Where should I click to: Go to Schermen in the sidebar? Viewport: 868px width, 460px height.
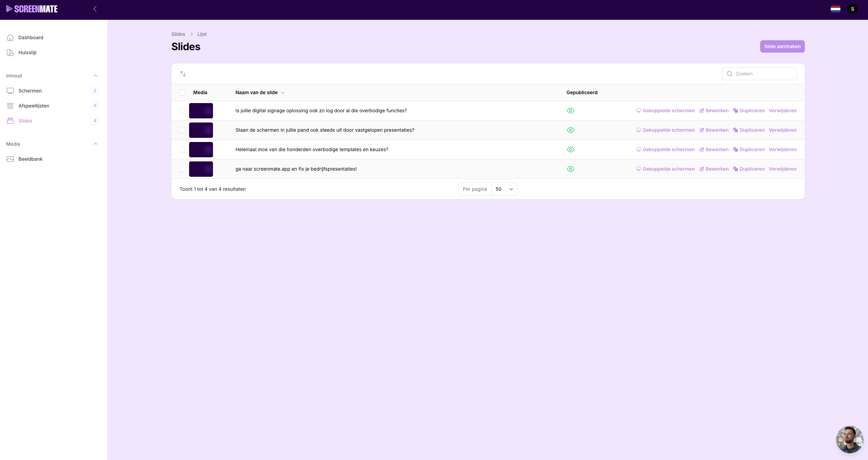30,91
